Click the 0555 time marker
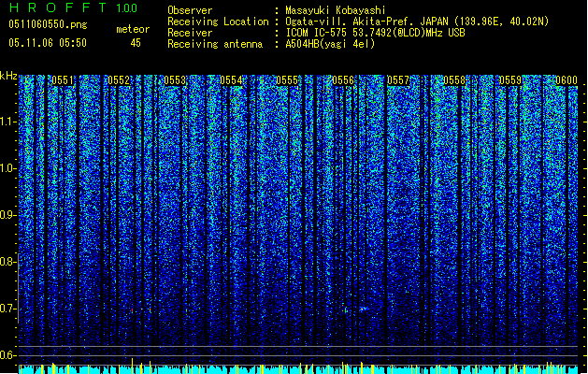Viewport: 588px width, 374px height. 287,80
